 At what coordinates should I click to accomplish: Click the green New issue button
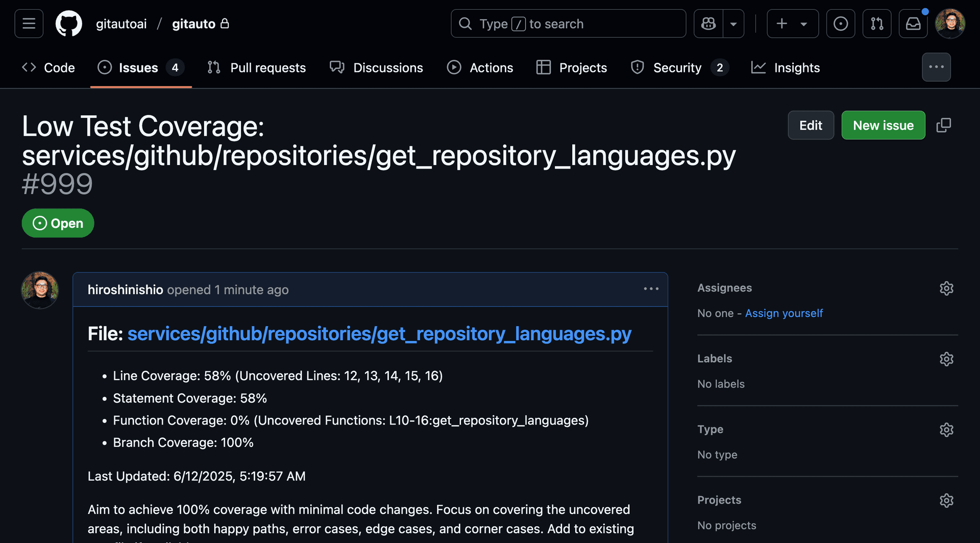[883, 125]
